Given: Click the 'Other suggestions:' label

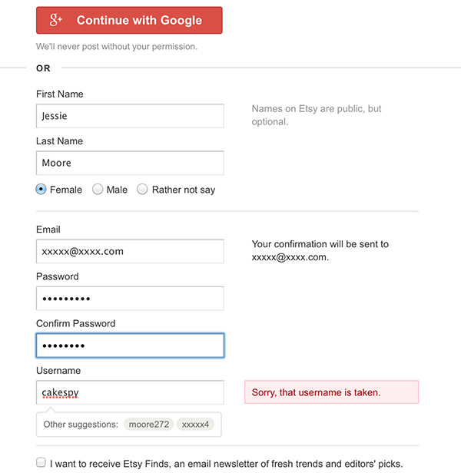Looking at the screenshot, I should [81, 424].
